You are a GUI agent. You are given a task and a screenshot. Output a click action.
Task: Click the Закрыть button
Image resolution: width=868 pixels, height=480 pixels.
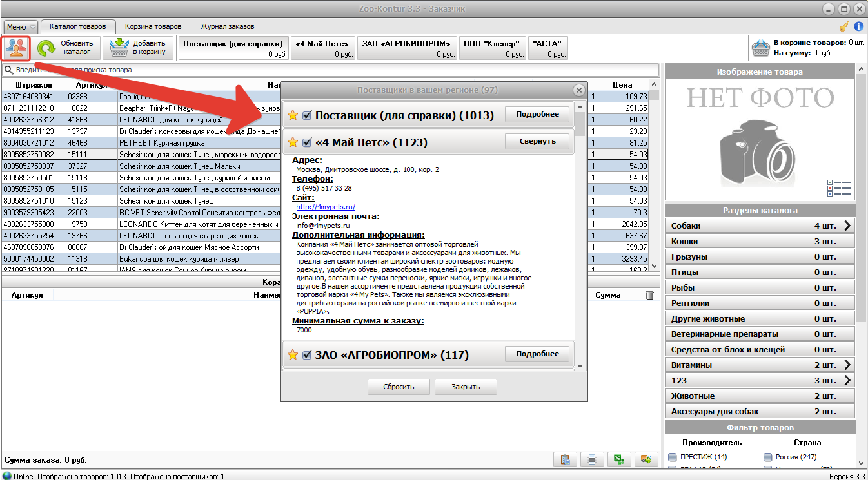[466, 387]
